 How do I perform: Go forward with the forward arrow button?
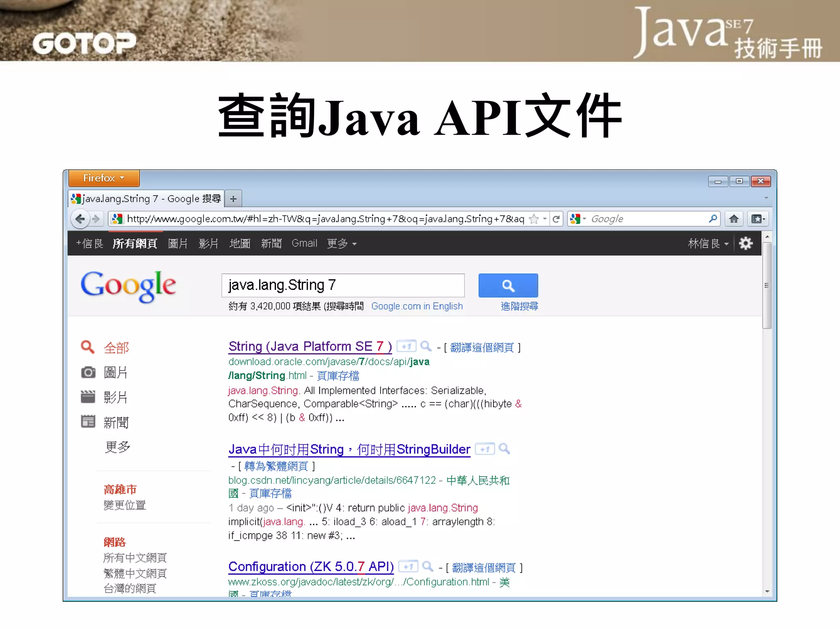click(96, 219)
